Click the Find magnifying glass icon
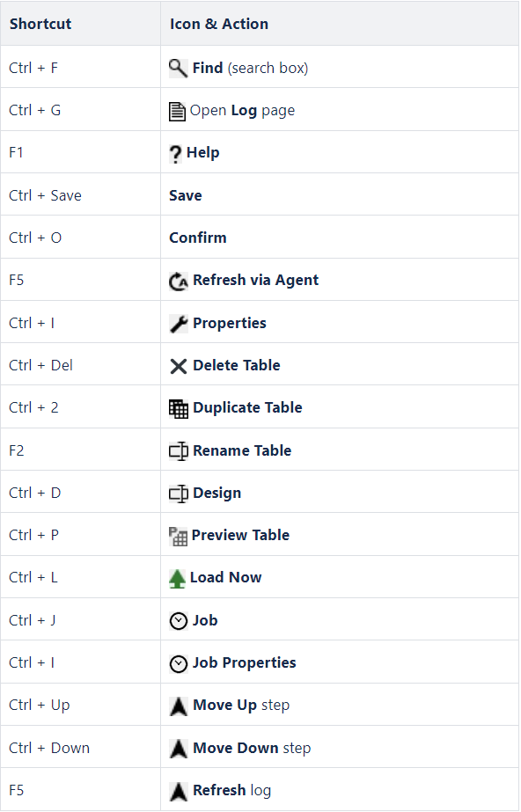521x812 pixels. (x=178, y=68)
